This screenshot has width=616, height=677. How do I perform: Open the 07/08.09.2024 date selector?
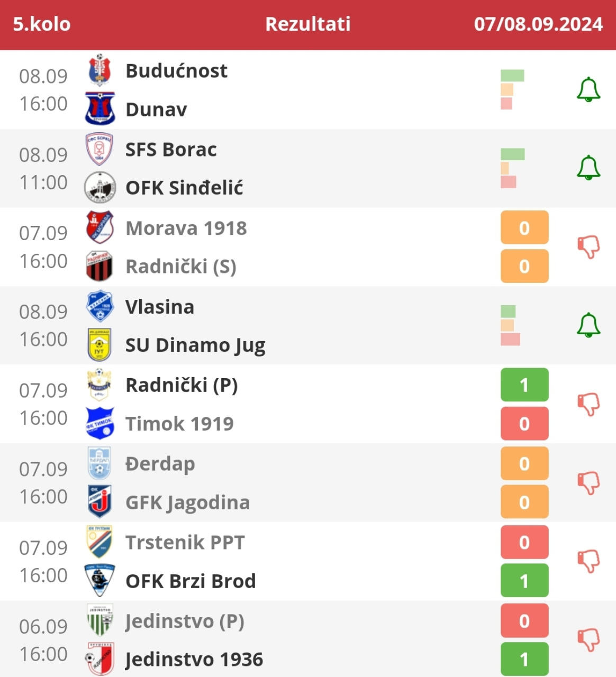[x=538, y=24]
